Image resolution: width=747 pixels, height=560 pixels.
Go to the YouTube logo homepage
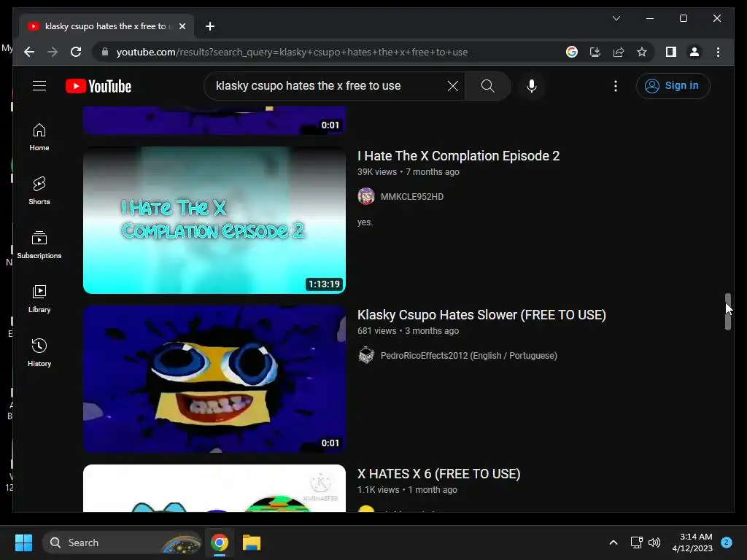98,86
